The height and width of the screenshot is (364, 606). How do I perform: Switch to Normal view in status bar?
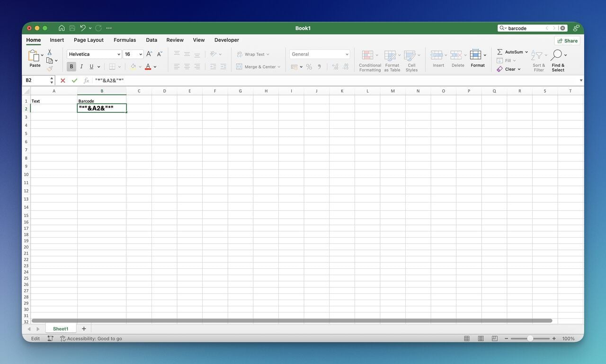point(467,338)
